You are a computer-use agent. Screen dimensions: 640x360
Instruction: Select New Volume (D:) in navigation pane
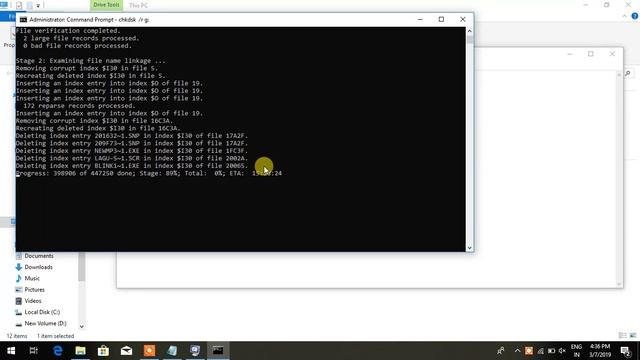[x=45, y=323]
